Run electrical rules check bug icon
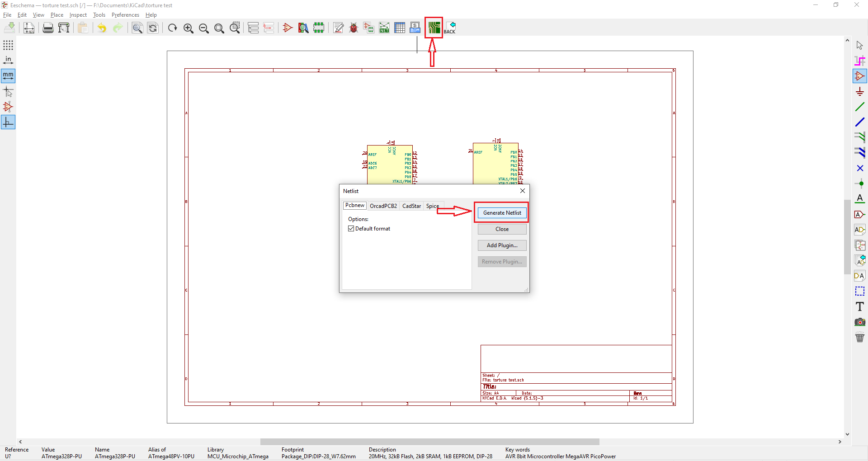 pyautogui.click(x=354, y=28)
